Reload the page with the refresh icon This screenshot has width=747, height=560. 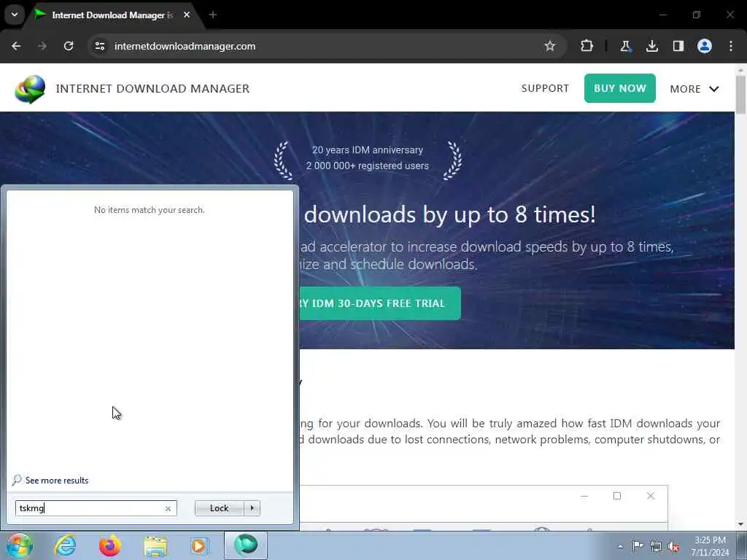[69, 46]
